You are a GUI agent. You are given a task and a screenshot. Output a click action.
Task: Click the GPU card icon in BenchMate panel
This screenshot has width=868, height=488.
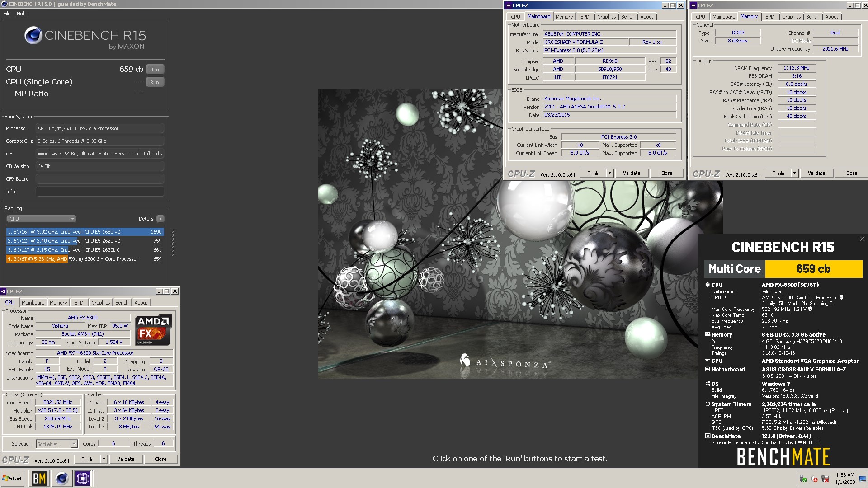[708, 361]
